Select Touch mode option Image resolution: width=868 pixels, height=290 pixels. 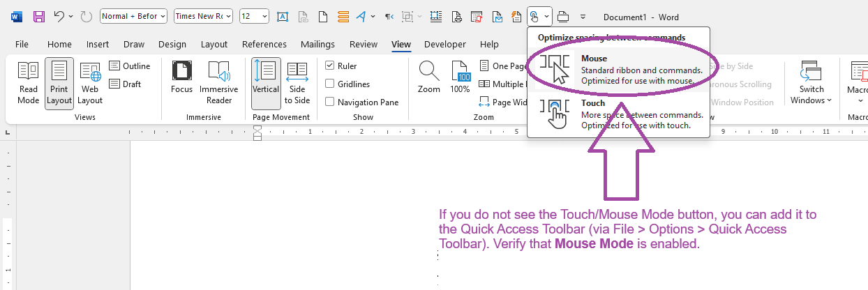coord(618,114)
